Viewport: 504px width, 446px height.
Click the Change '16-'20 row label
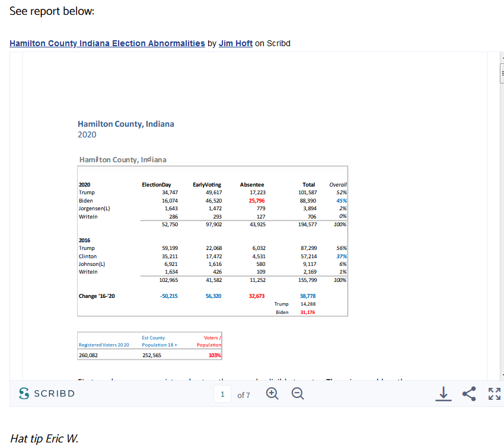tap(97, 296)
